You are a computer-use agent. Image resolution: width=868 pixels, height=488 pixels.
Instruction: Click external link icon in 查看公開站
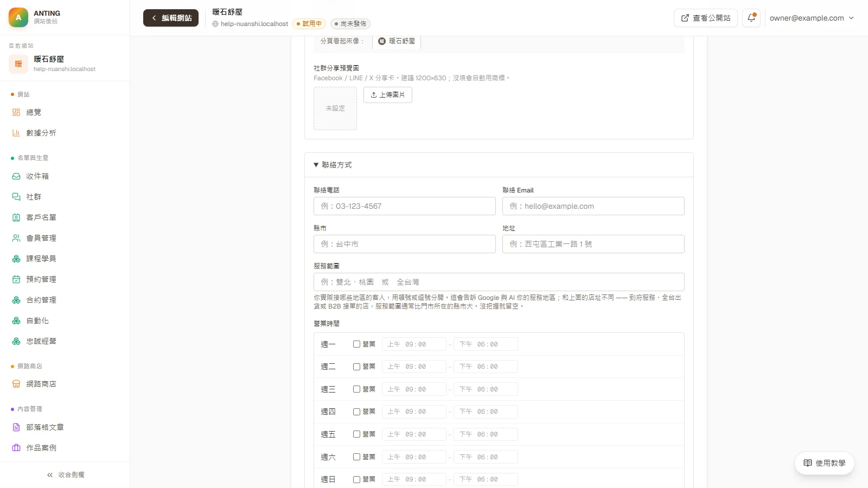[685, 18]
